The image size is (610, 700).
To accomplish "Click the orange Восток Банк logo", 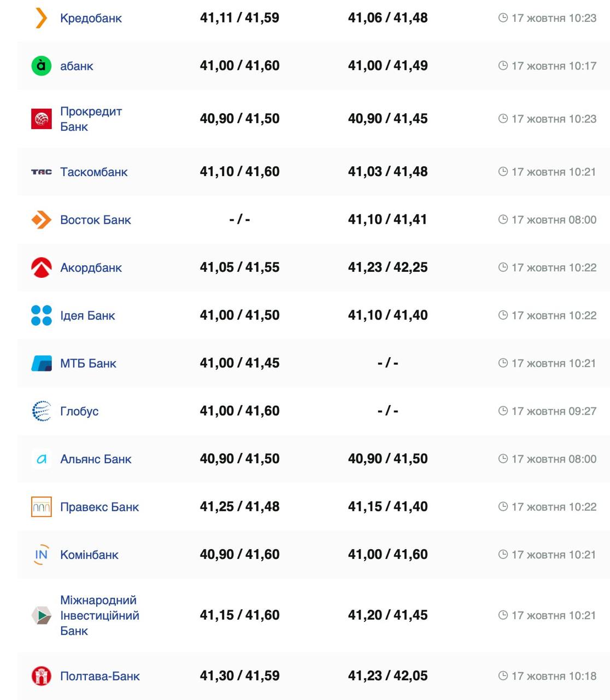I will [x=42, y=220].
